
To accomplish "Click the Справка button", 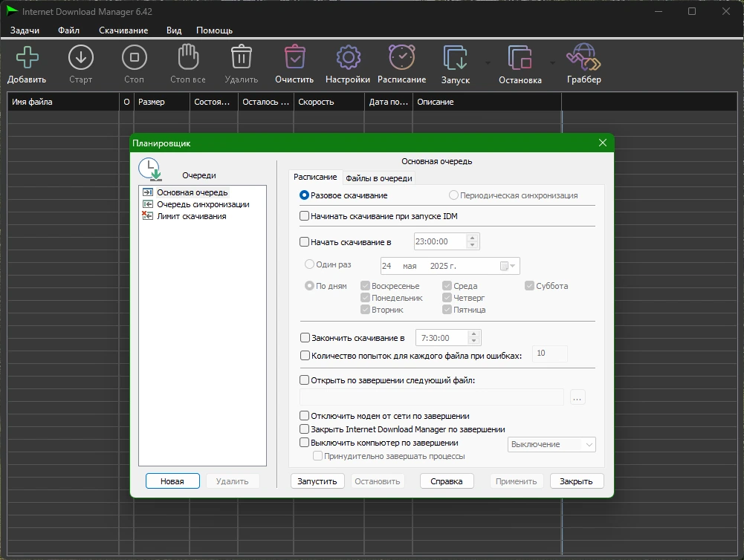I will [x=447, y=481].
